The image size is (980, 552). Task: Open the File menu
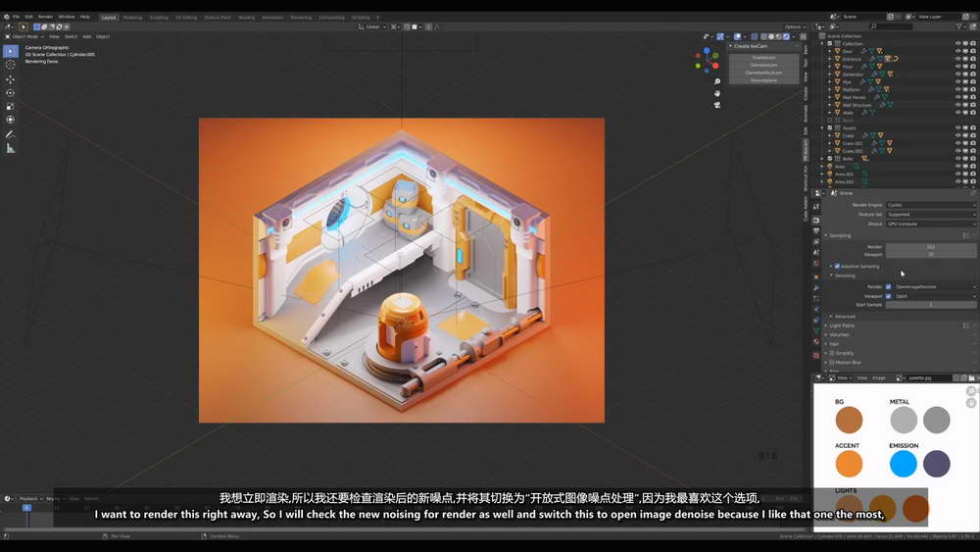point(17,17)
